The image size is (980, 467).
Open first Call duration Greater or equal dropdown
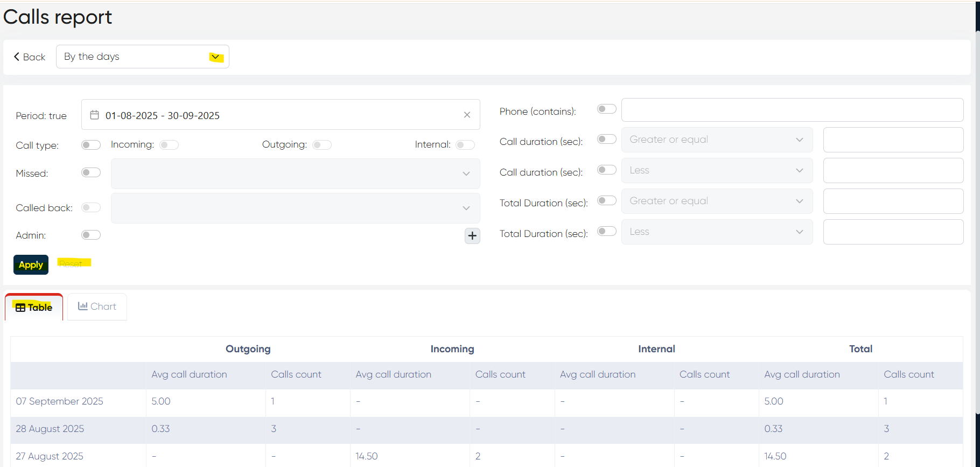pyautogui.click(x=716, y=140)
